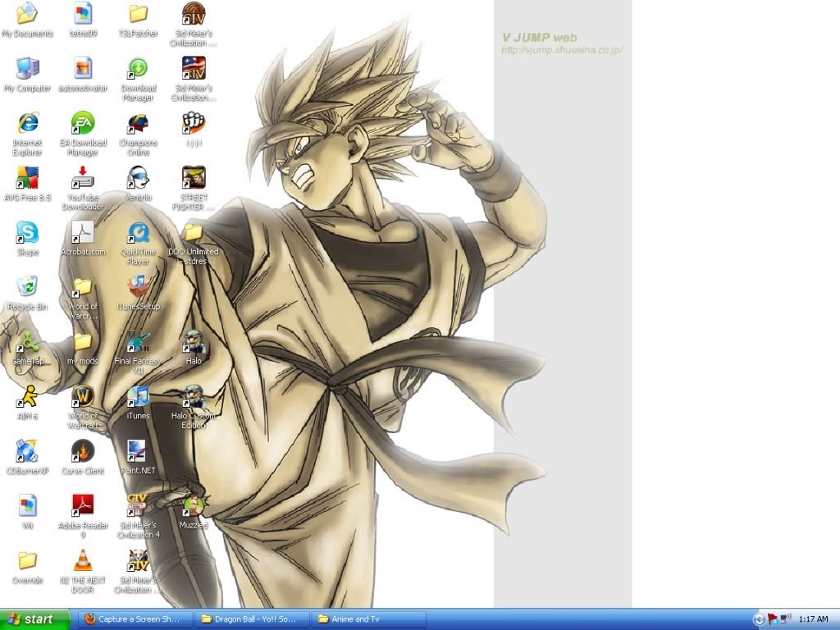Select the Skype desktop shortcut
Image resolution: width=840 pixels, height=630 pixels.
27,232
